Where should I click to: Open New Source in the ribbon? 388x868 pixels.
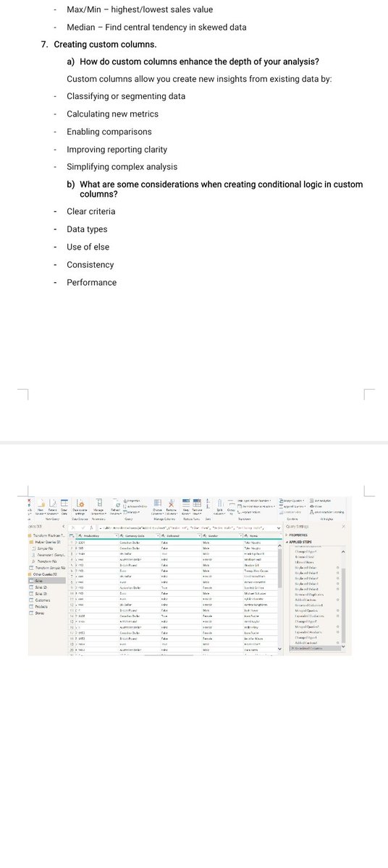click(41, 506)
